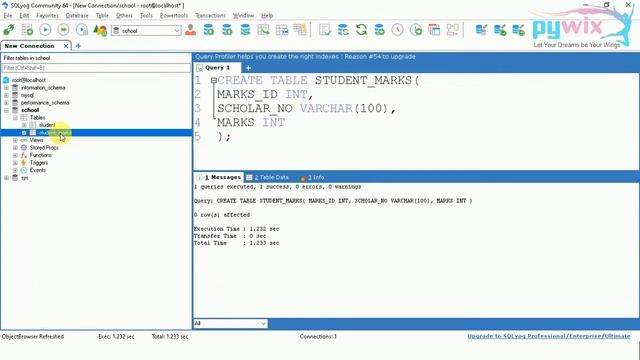
Task: Click Execute and Edit Result Set icon
Action: [82, 30]
